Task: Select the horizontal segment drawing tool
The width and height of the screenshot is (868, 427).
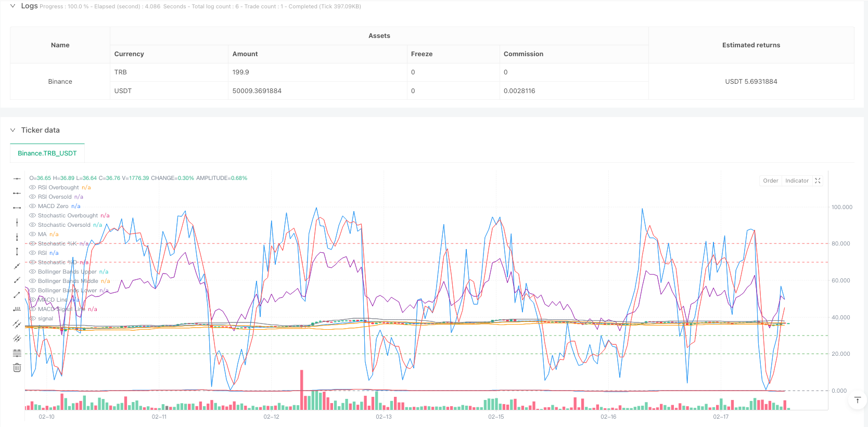Action: [x=17, y=208]
